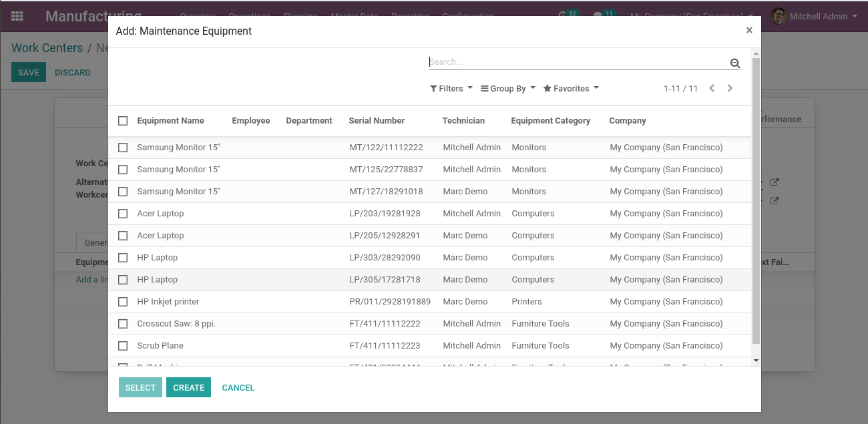
Task: Close the Add Maintenance Equipment dialog
Action: coord(749,30)
